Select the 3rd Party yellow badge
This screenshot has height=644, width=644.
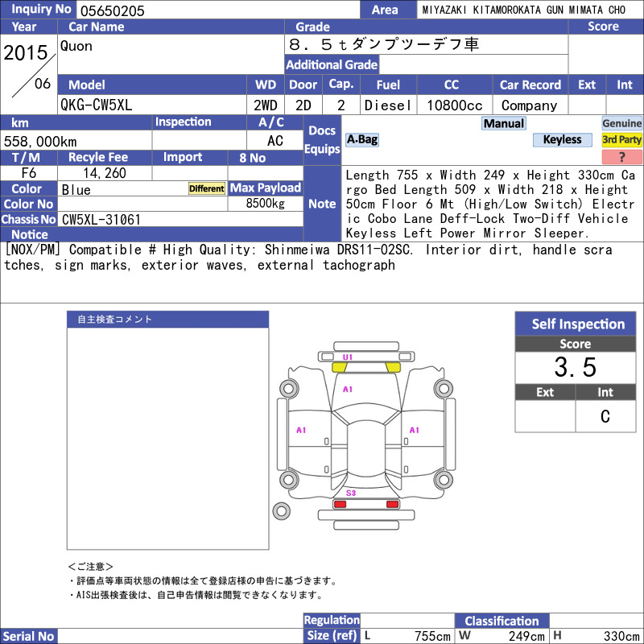pos(621,139)
